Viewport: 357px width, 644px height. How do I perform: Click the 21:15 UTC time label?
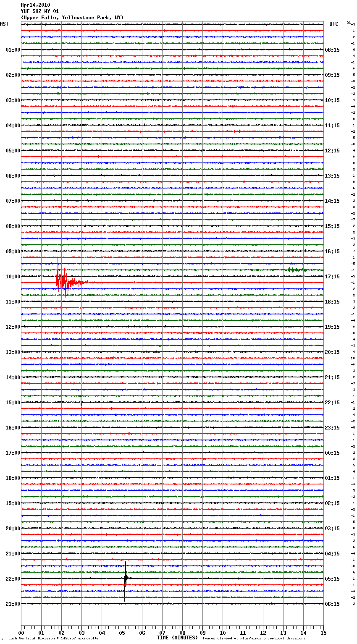332,377
